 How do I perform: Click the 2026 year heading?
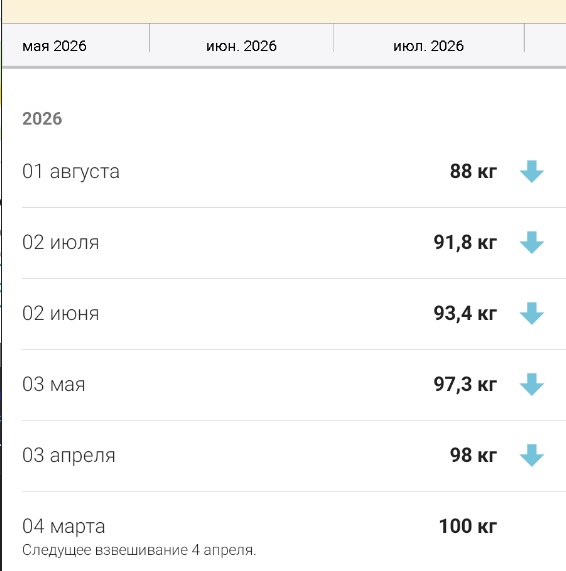42,119
